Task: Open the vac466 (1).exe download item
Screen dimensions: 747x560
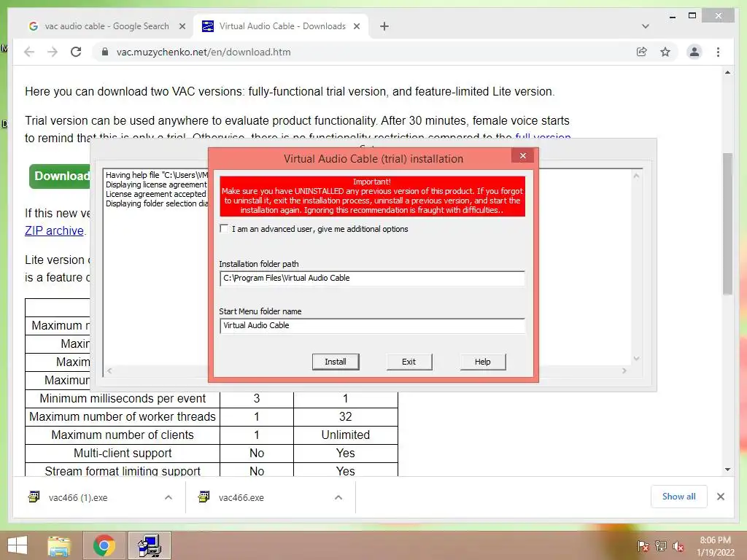Action: click(x=77, y=497)
